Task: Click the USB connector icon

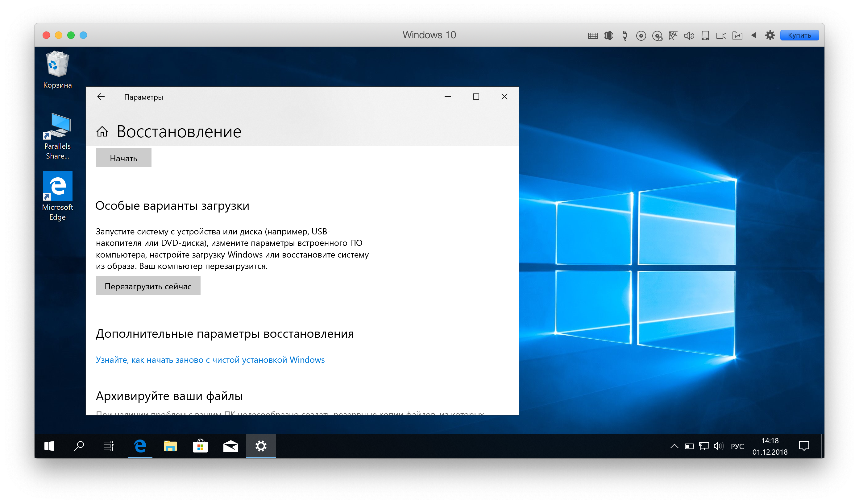Action: click(x=625, y=35)
